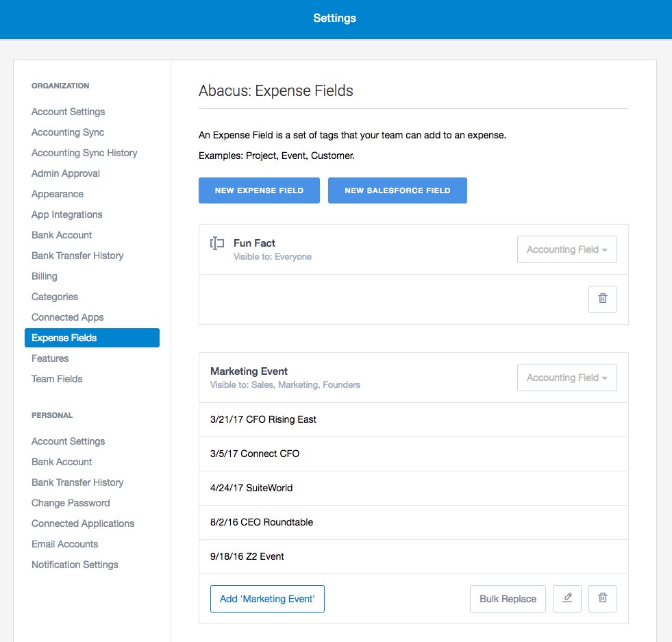Create a new expense field
Viewport: 672px width, 642px height.
click(260, 190)
